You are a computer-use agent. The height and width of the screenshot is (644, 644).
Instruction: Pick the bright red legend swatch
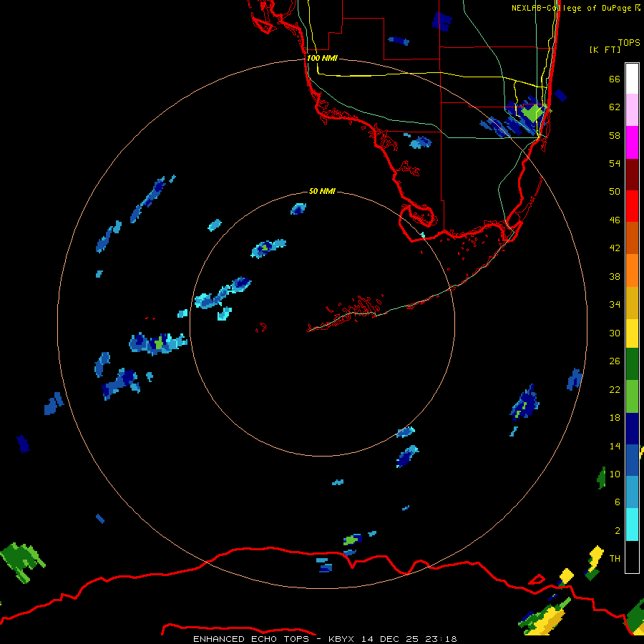tap(632, 206)
